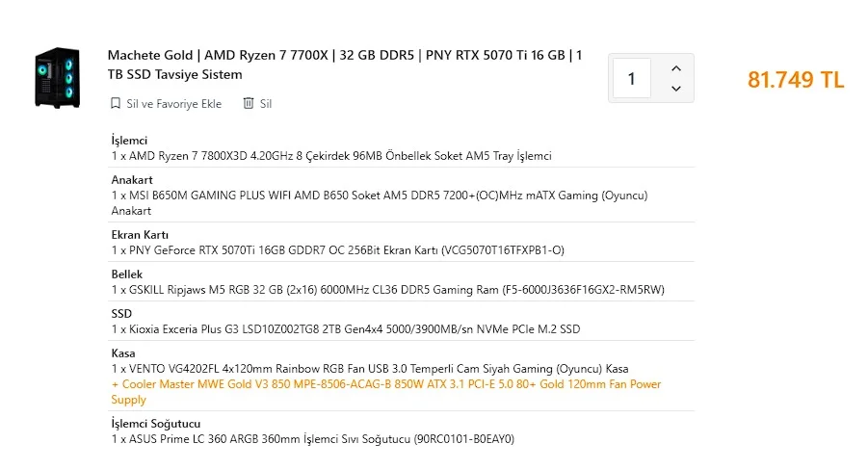Select the ASUS Prime LC 360 cooler line

(313, 439)
